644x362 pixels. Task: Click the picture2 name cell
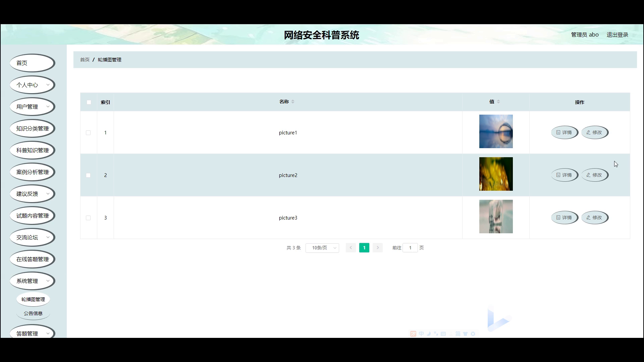click(288, 175)
